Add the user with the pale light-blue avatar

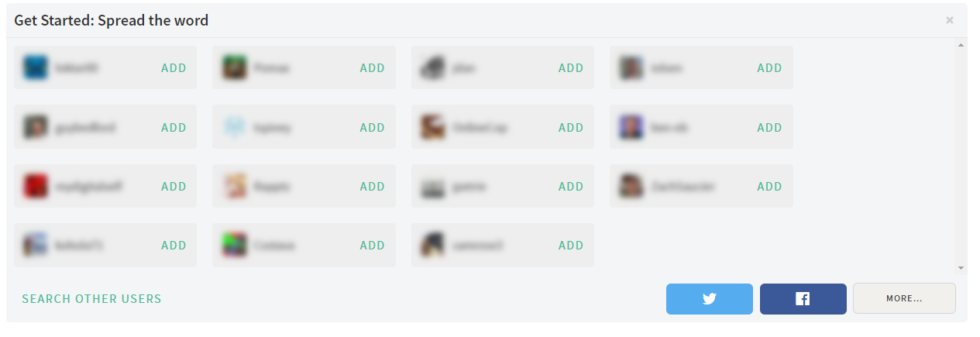click(x=372, y=128)
